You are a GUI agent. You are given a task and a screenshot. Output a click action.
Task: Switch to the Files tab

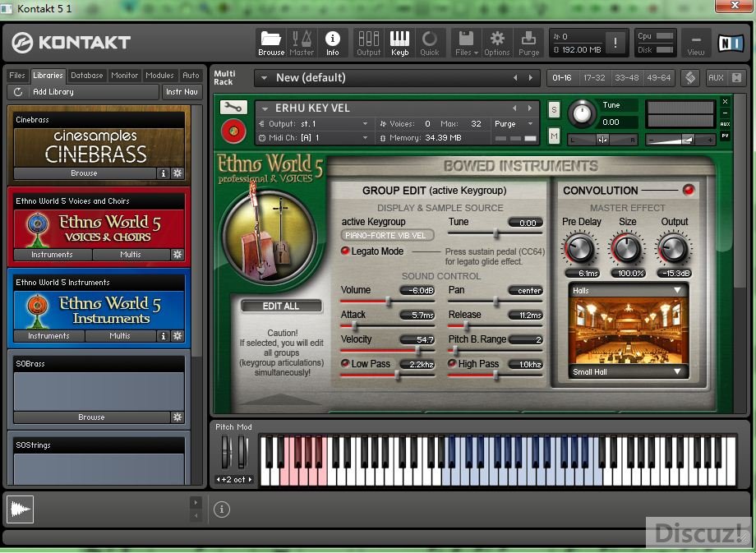click(17, 76)
